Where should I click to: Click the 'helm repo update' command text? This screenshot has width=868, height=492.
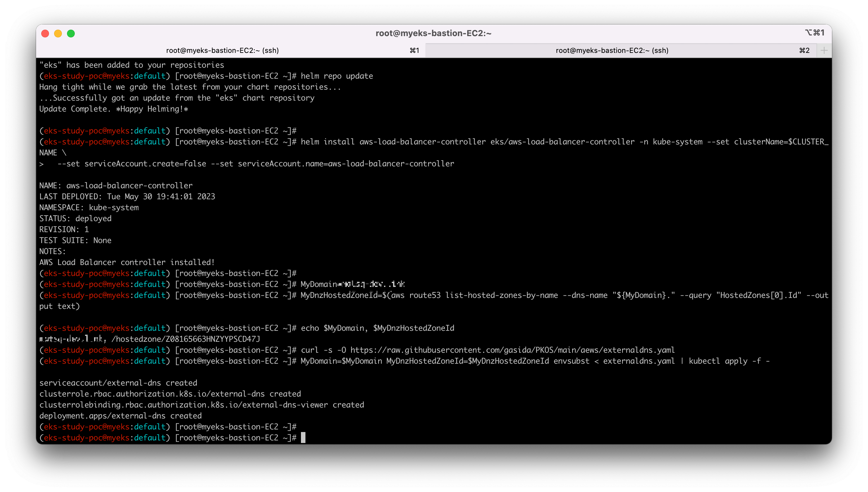click(337, 76)
